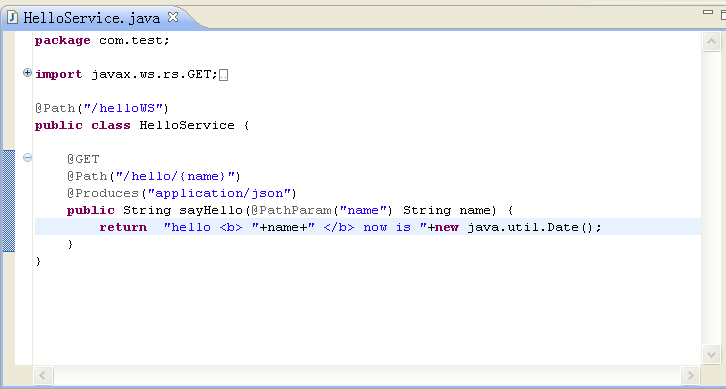Collapse the sayHello method block

[x=27, y=158]
